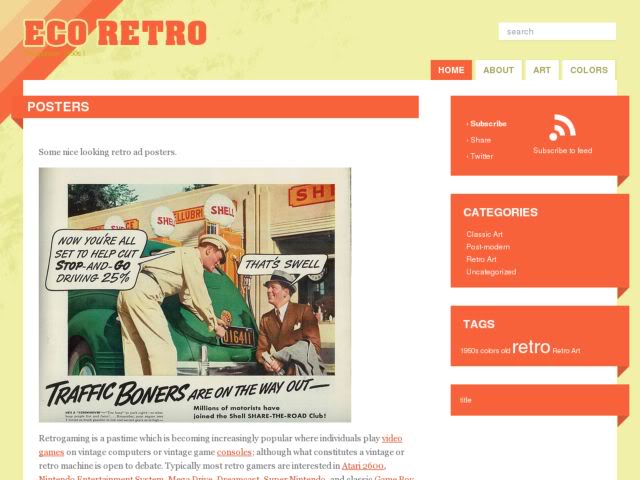Open the Uncategorized category
Viewport: 640px width, 480px height.
(x=491, y=272)
